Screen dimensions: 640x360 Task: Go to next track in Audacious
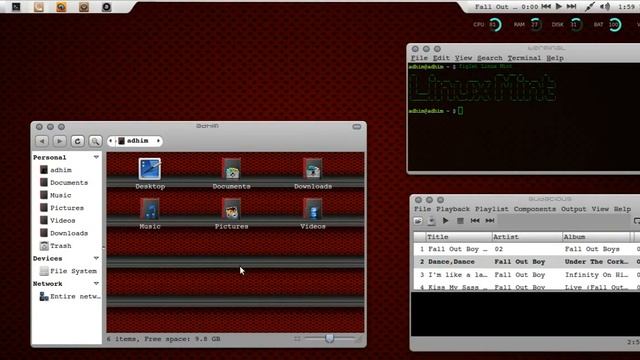490,221
